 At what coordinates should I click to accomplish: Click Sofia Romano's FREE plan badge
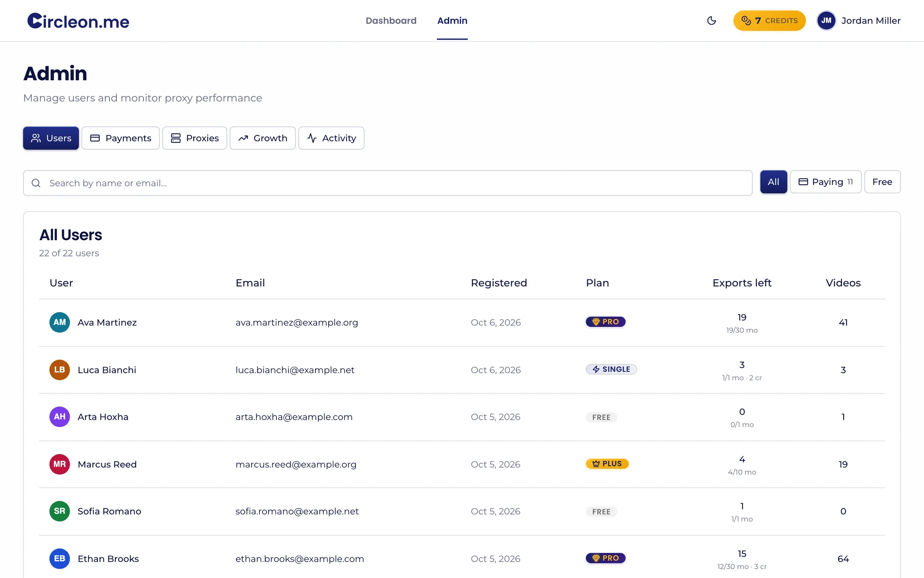(601, 512)
